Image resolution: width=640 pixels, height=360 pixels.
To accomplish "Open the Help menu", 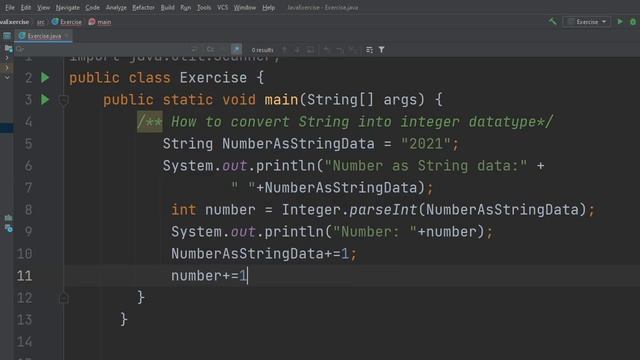I will pos(268,7).
